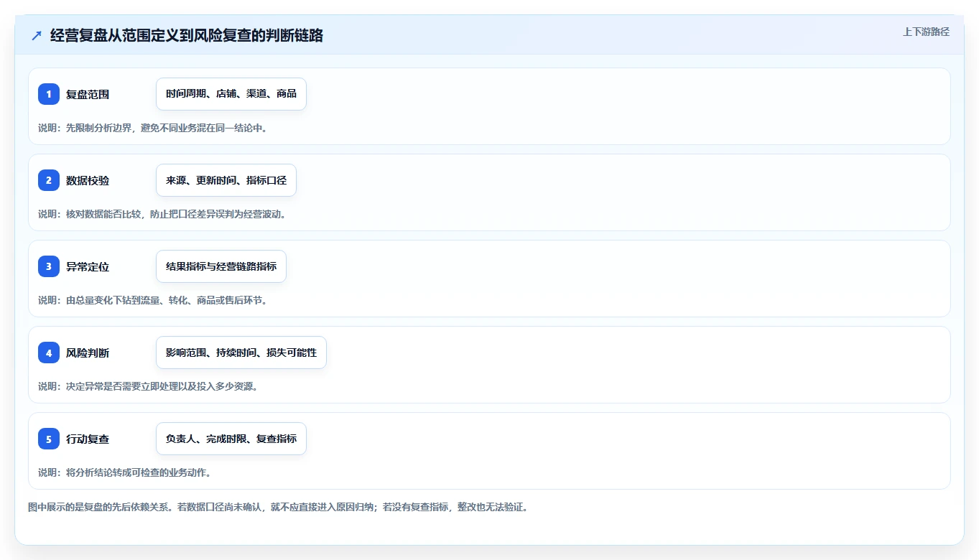Select the 负责人、完成时限、复查指标 chip
Image resolution: width=979 pixels, height=560 pixels.
point(231,439)
